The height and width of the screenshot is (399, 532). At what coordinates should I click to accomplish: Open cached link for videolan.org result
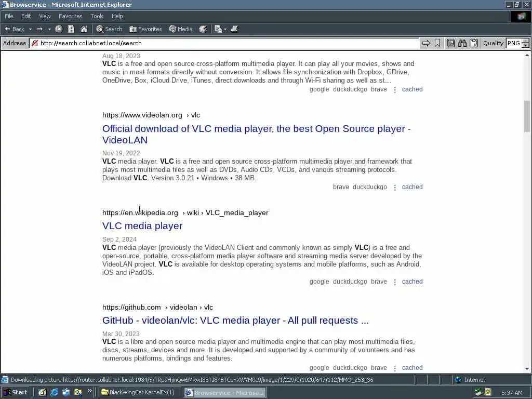click(x=412, y=187)
